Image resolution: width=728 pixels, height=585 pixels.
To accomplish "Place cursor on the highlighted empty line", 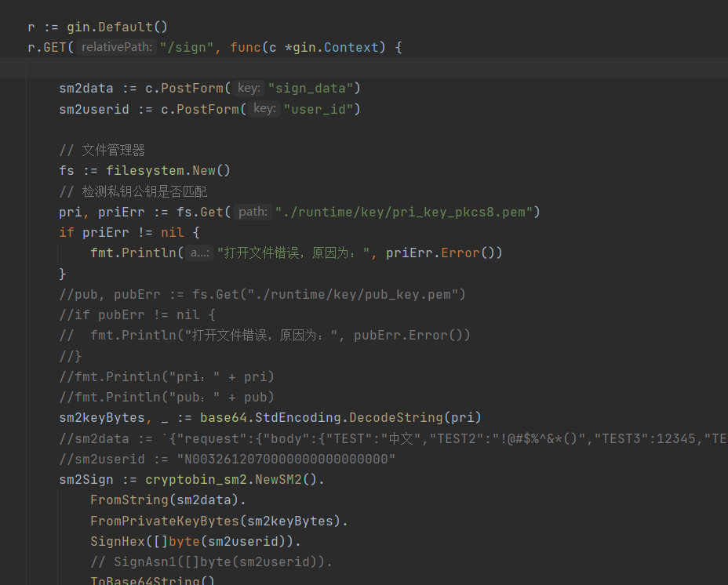I will coord(314,68).
